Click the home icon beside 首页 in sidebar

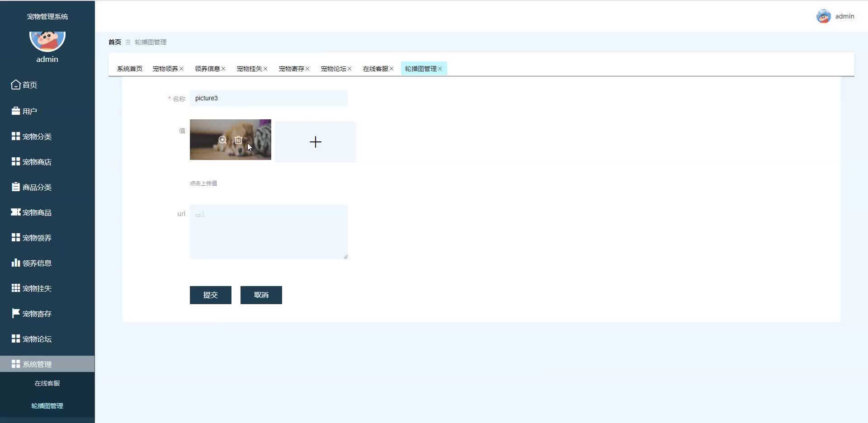16,85
